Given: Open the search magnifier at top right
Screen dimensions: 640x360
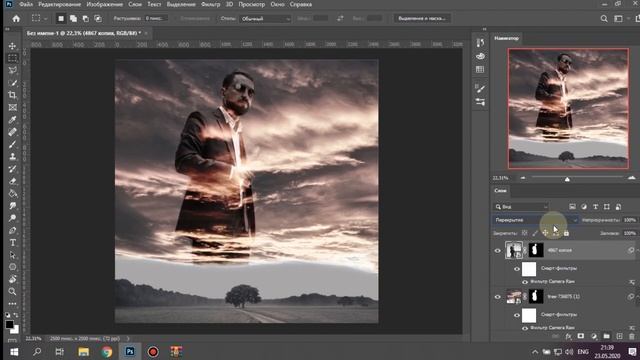Looking at the screenshot, I should [604, 18].
